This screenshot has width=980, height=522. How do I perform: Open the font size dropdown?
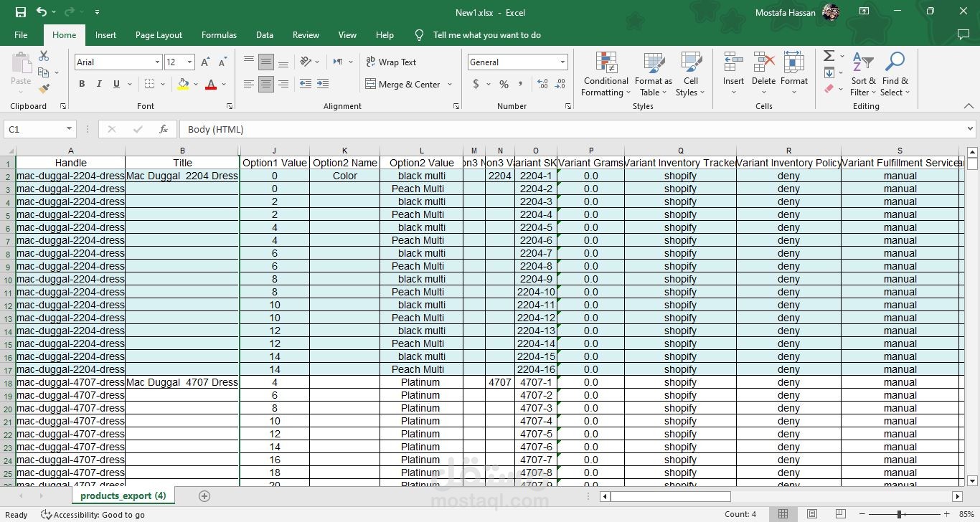[189, 62]
